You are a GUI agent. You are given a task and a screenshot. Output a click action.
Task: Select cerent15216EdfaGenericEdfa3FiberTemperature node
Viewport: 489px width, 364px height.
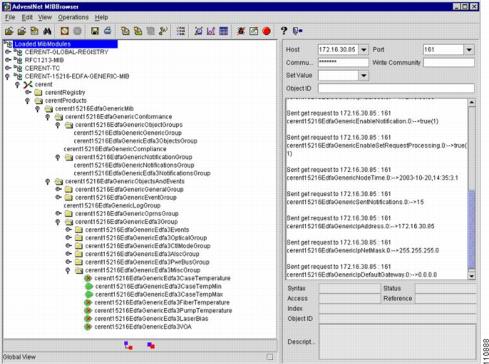(162, 302)
